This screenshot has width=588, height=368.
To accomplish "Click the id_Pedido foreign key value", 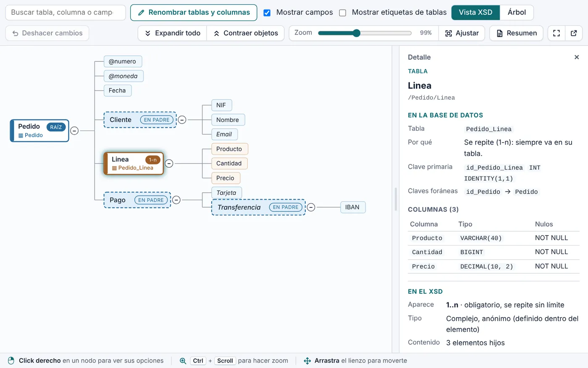I will click(483, 192).
